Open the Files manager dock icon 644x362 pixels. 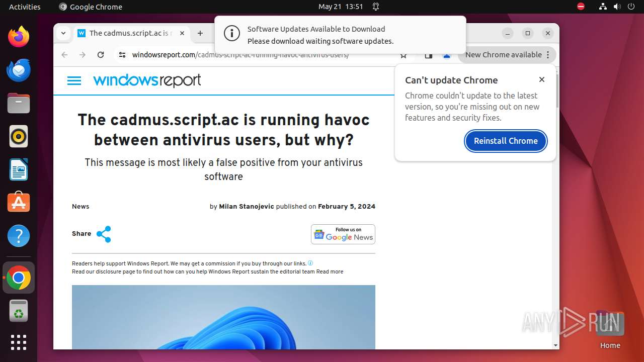[x=19, y=103]
